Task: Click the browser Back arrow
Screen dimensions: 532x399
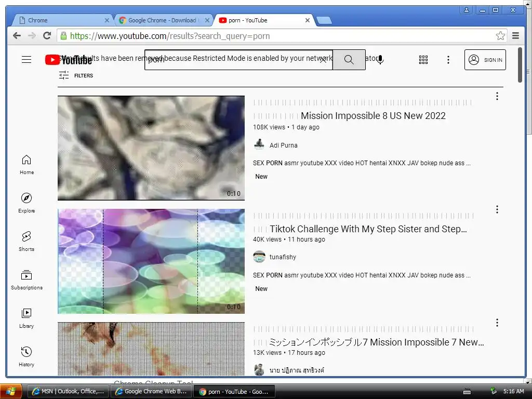Action: 17,36
